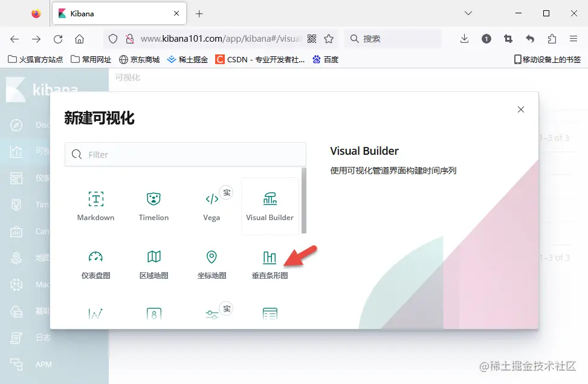Open the extensions puzzle icon
This screenshot has width=588, height=384.
552,39
